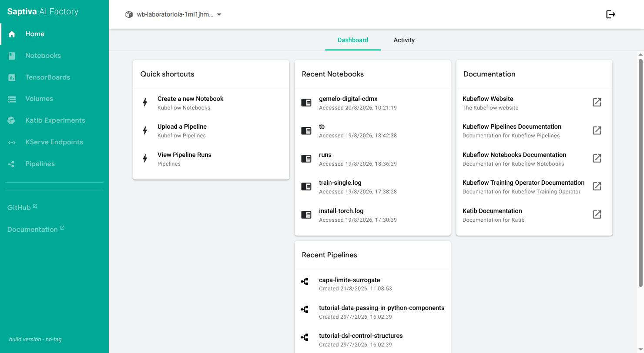Open the GitHub link in sidebar
This screenshot has height=353, width=644.
[22, 208]
